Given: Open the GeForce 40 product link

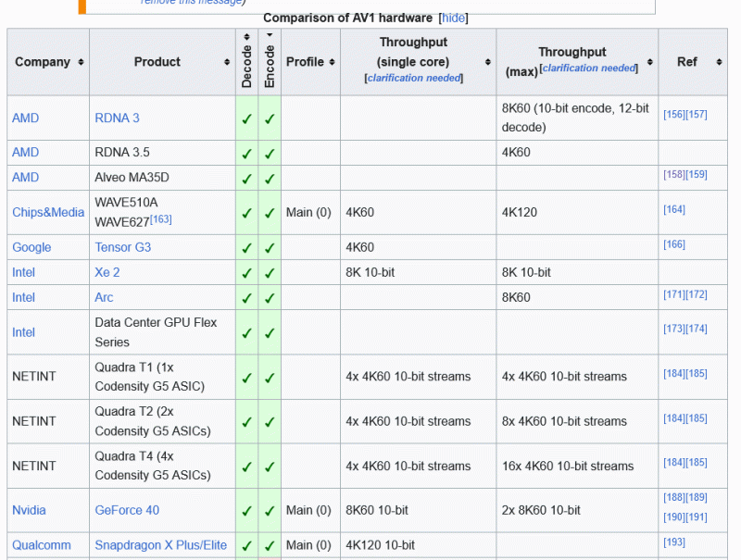Looking at the screenshot, I should tap(127, 510).
